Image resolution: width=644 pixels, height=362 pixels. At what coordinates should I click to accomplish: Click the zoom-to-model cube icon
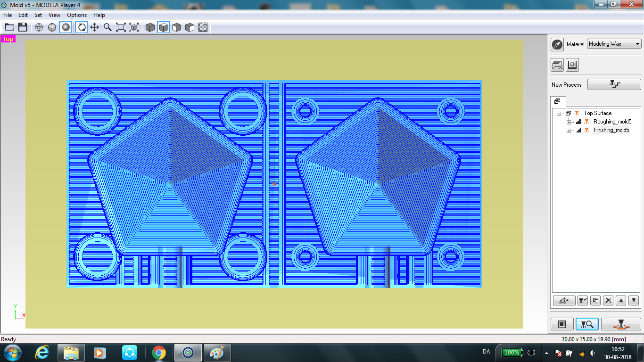click(x=134, y=27)
